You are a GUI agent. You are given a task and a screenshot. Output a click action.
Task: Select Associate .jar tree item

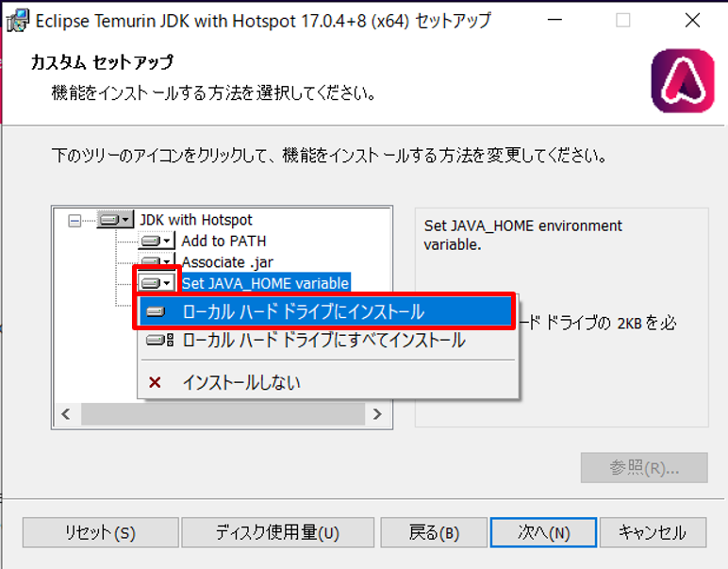point(227,262)
